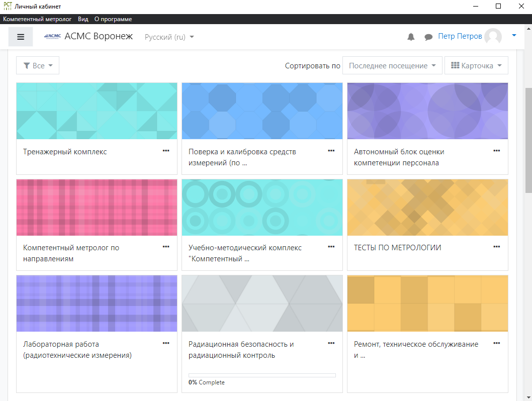Open the Последнее посещение sort dropdown
Image resolution: width=532 pixels, height=401 pixels.
392,65
